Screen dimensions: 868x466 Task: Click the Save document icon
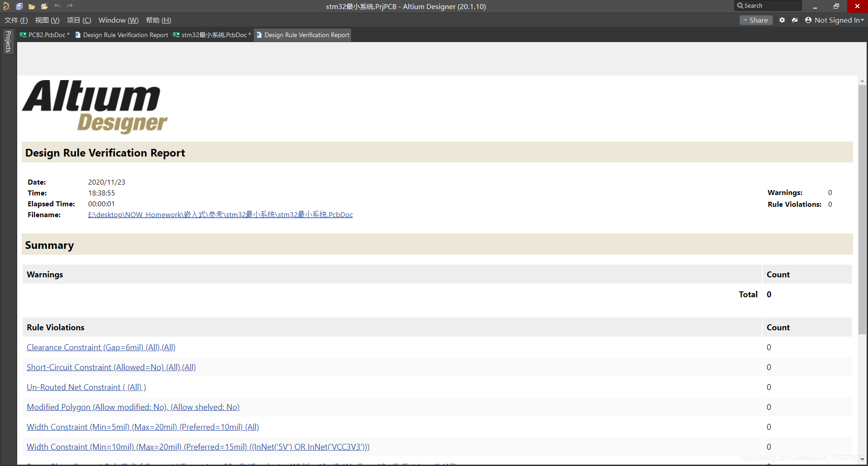(19, 6)
